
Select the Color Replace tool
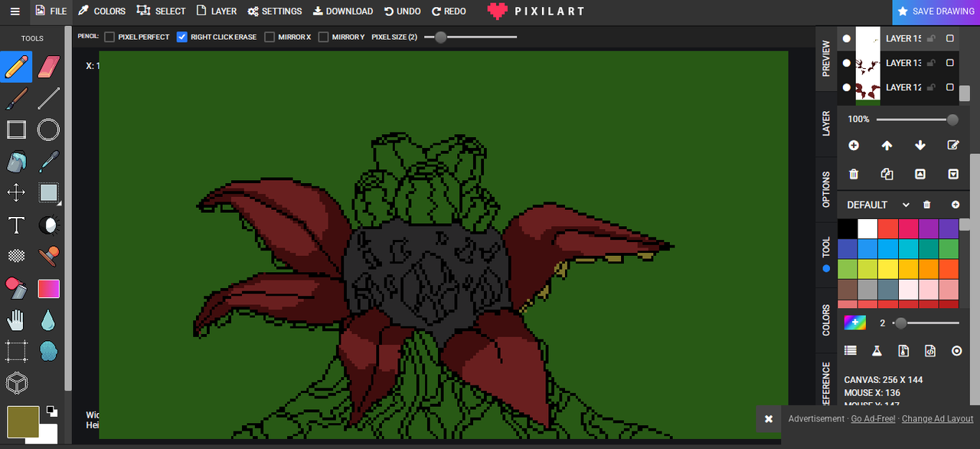pos(16,288)
